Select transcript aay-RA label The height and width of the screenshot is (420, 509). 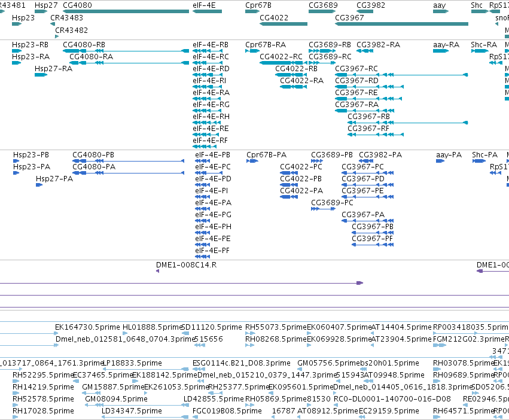click(446, 44)
